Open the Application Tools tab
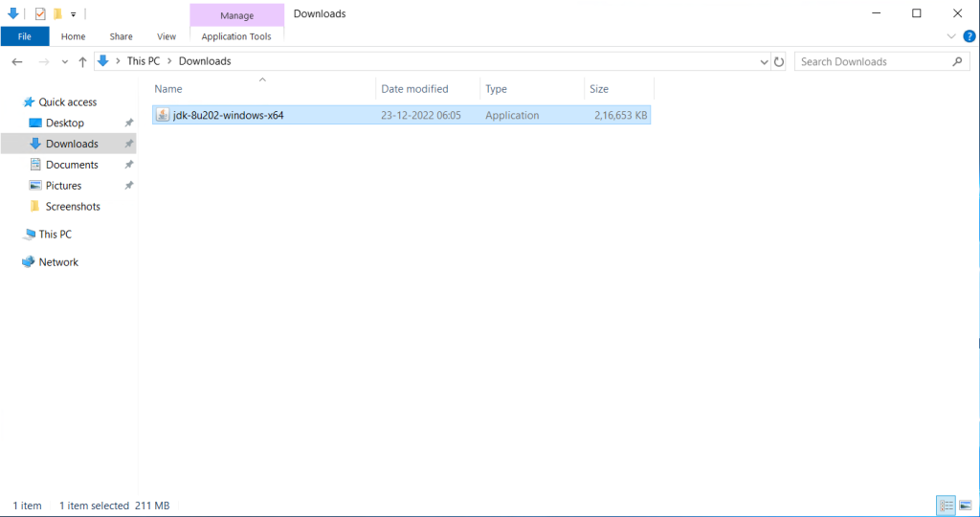This screenshot has height=517, width=980. pyautogui.click(x=236, y=36)
